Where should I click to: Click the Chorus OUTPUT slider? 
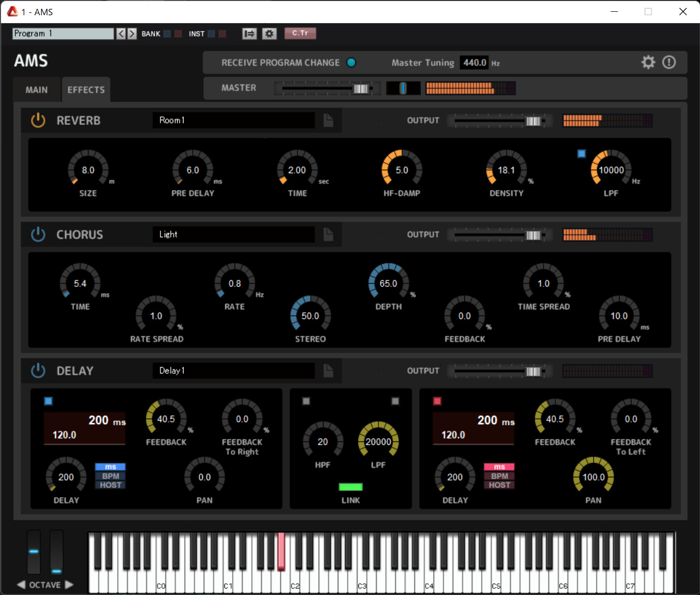click(x=500, y=235)
